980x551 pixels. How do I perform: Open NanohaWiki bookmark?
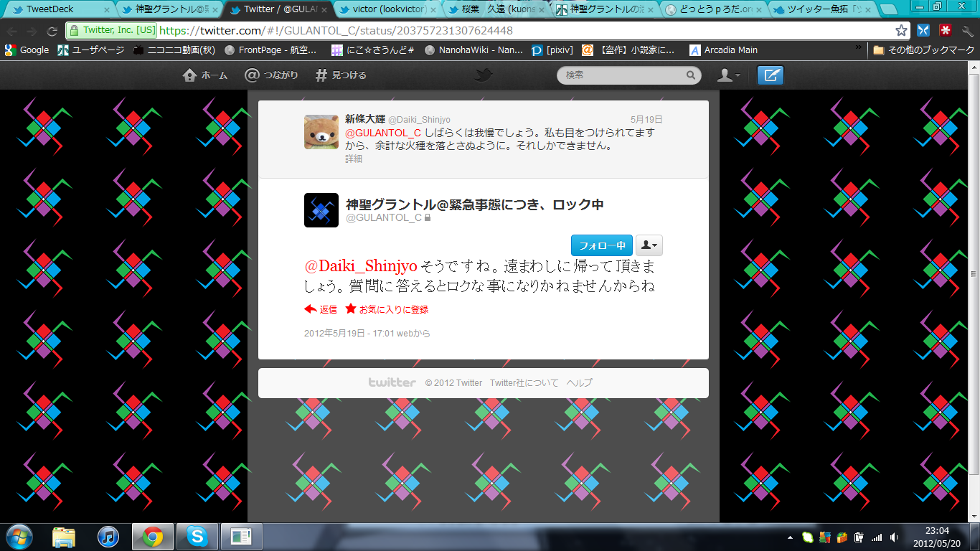tap(474, 50)
